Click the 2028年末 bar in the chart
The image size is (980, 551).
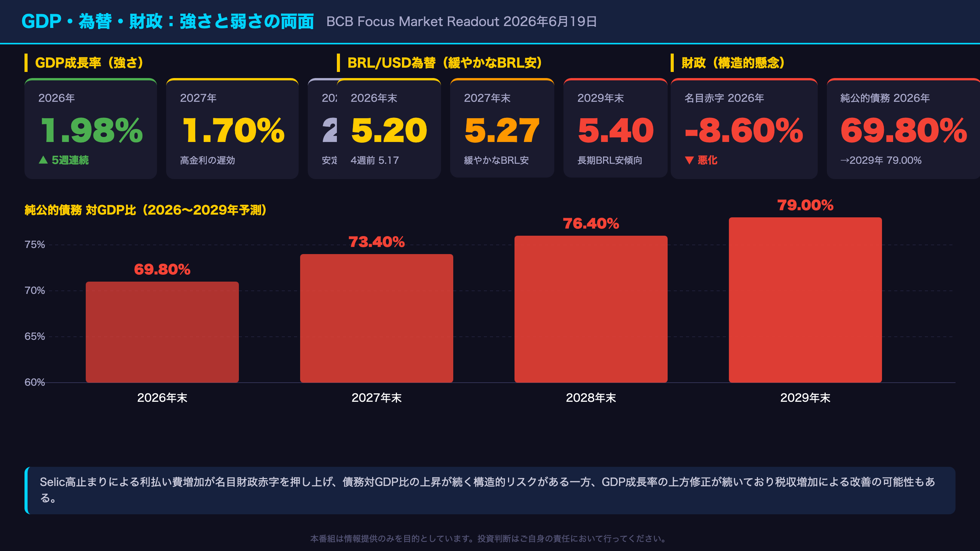[x=591, y=309]
